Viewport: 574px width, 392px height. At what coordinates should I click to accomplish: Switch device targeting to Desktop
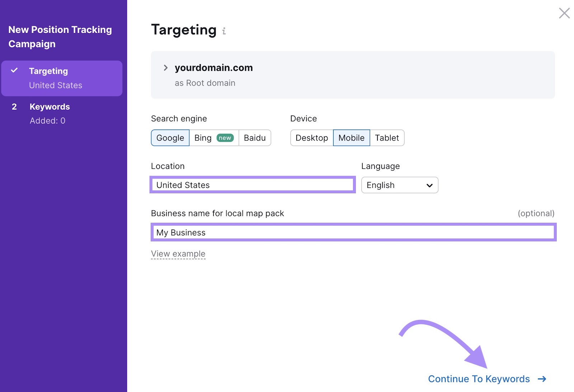tap(311, 138)
